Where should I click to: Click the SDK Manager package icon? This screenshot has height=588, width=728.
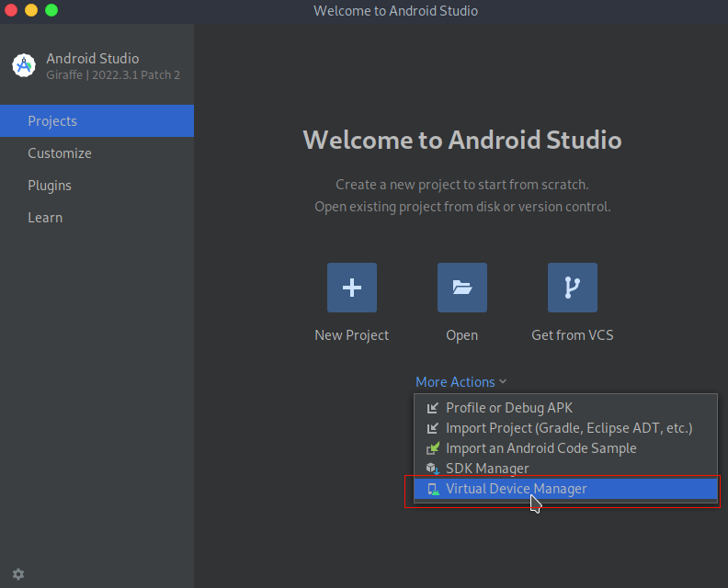click(432, 469)
